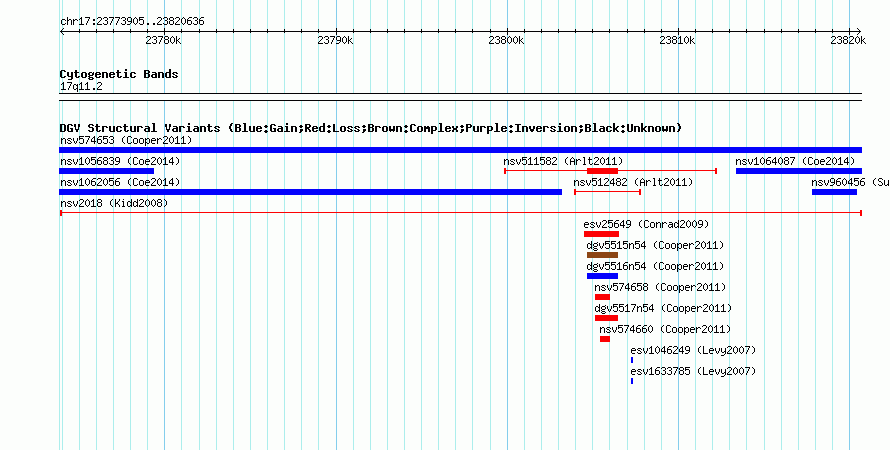Click the long red nsv2018 line
This screenshot has height=450, width=890.
(x=460, y=213)
